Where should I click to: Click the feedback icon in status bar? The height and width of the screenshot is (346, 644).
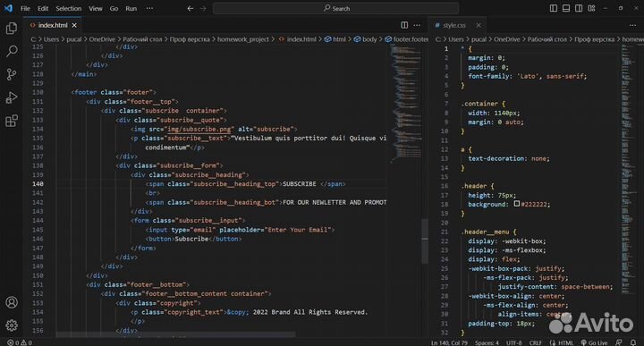click(619, 342)
